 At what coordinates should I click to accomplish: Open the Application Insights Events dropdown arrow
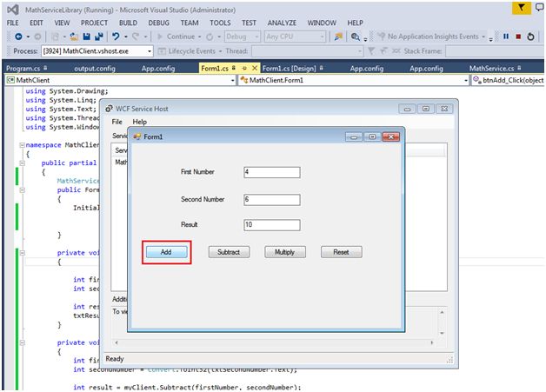(x=483, y=37)
